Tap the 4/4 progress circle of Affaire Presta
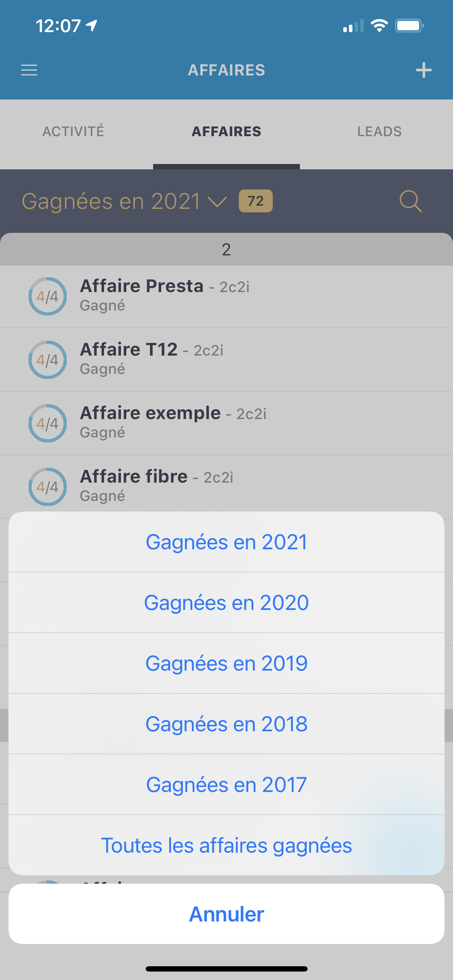This screenshot has width=453, height=980. point(48,296)
